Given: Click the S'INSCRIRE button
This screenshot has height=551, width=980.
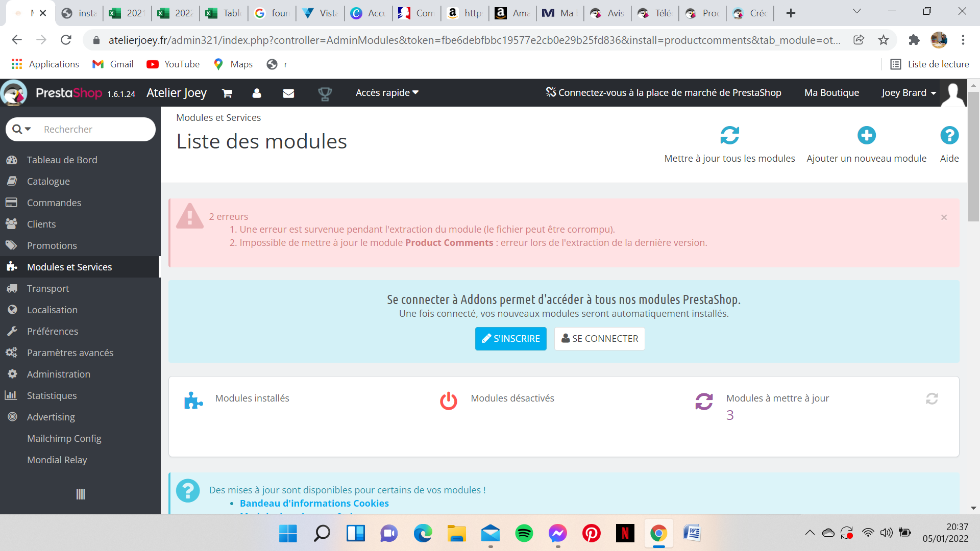Looking at the screenshot, I should click(x=510, y=339).
